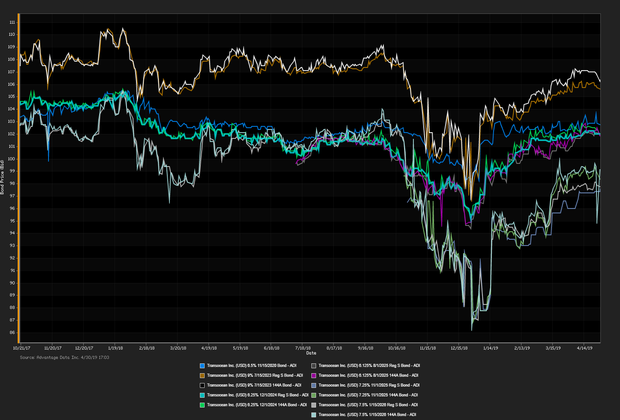620x420 pixels.
Task: Click the 8/17/18 x-axis date label
Action: pyautogui.click(x=334, y=348)
